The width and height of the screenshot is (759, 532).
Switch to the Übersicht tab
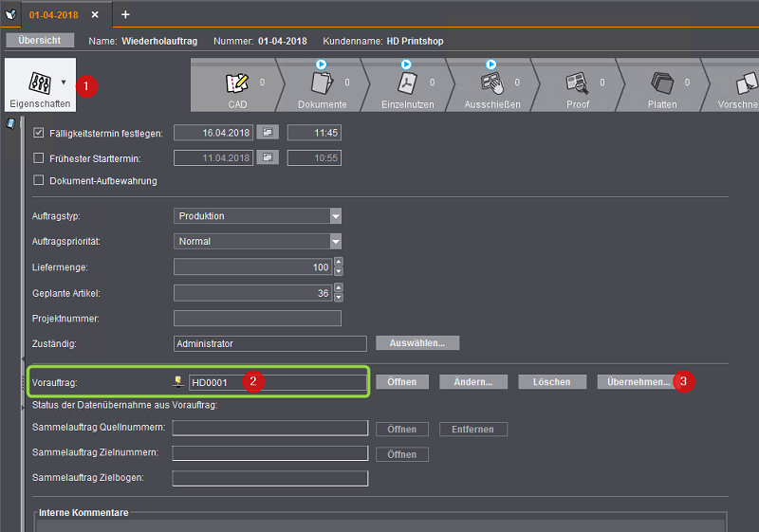tap(40, 41)
